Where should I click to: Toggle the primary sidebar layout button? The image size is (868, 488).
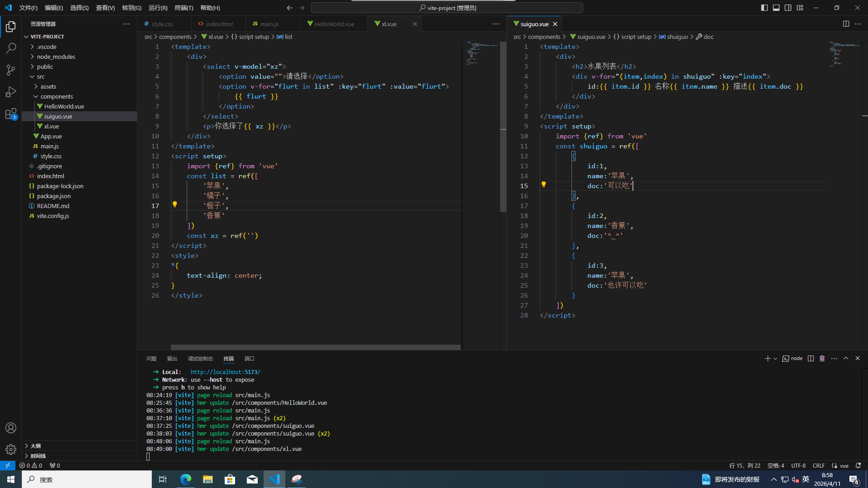point(764,8)
